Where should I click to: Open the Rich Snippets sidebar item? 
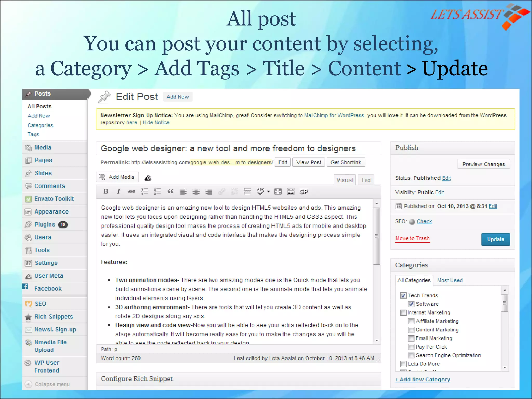point(55,317)
